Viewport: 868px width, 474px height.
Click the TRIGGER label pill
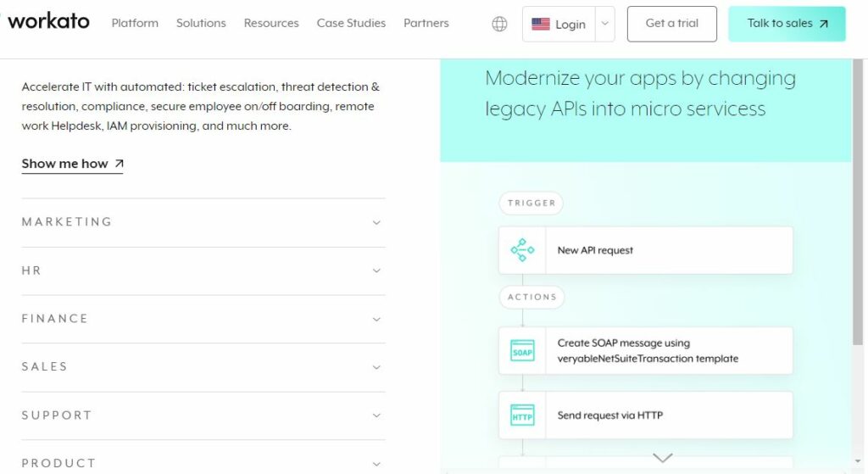point(531,204)
